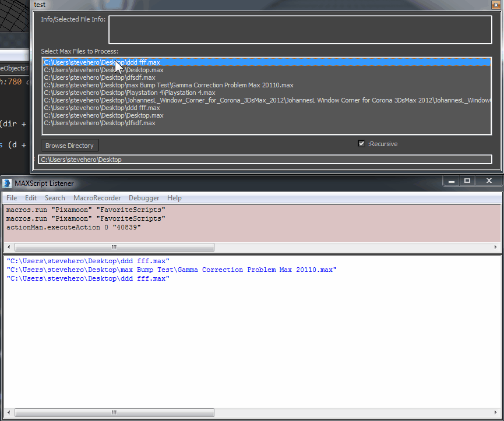Minimize the MAXScript Listener window
Image resolution: width=504 pixels, height=421 pixels.
[452, 182]
